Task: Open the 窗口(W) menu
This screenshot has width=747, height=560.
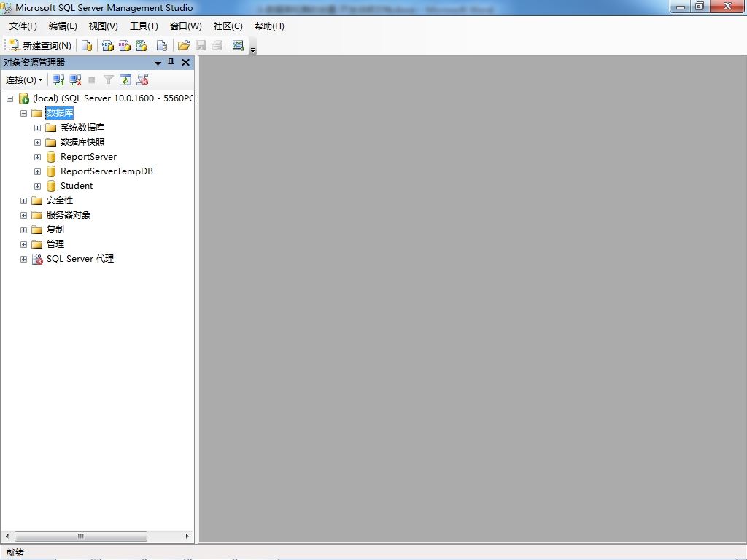Action: pos(186,26)
